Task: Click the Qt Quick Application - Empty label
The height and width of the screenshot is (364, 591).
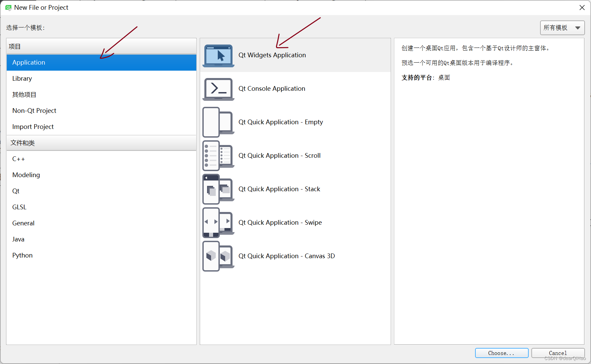Action: tap(281, 122)
